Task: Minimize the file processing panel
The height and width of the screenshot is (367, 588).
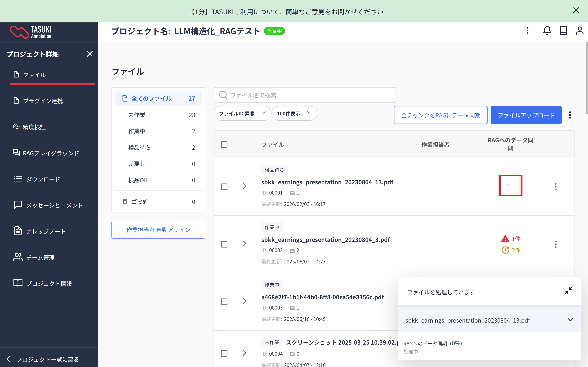Action: point(568,290)
